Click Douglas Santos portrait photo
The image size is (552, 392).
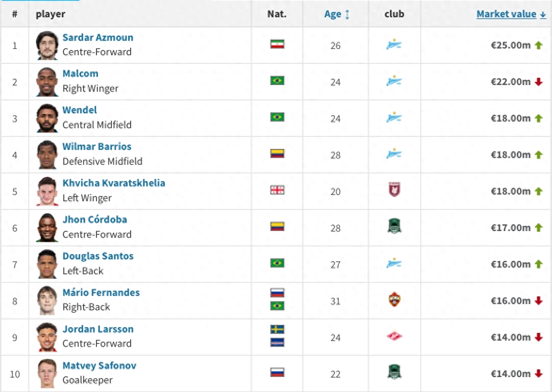47,264
